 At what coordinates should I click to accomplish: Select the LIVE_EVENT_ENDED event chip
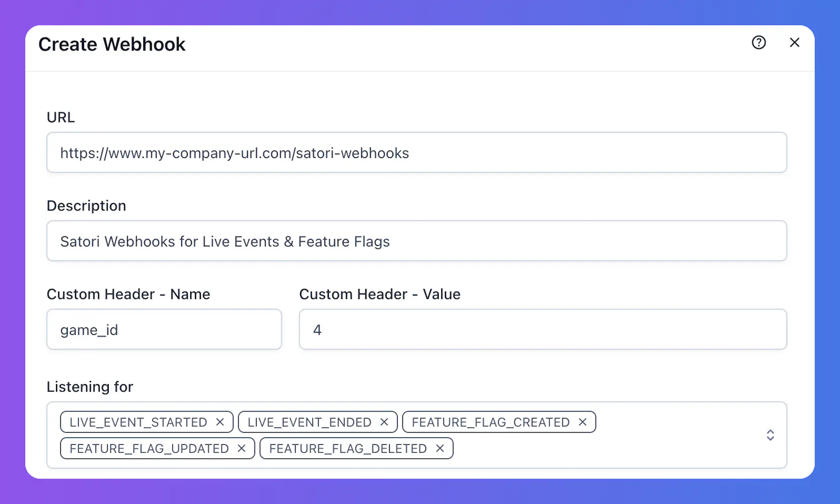(x=308, y=422)
